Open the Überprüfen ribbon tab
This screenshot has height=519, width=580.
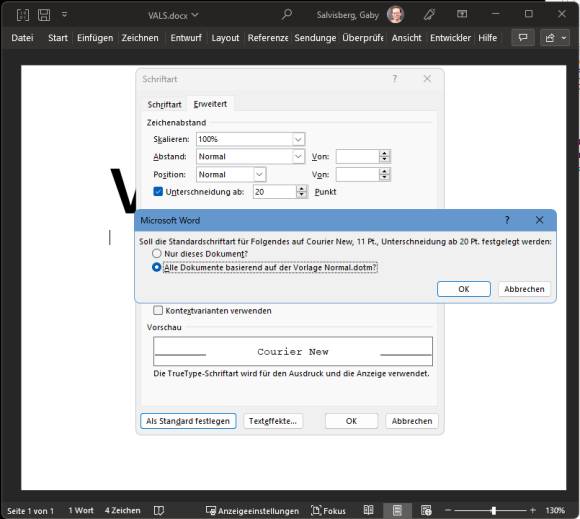tap(363, 38)
